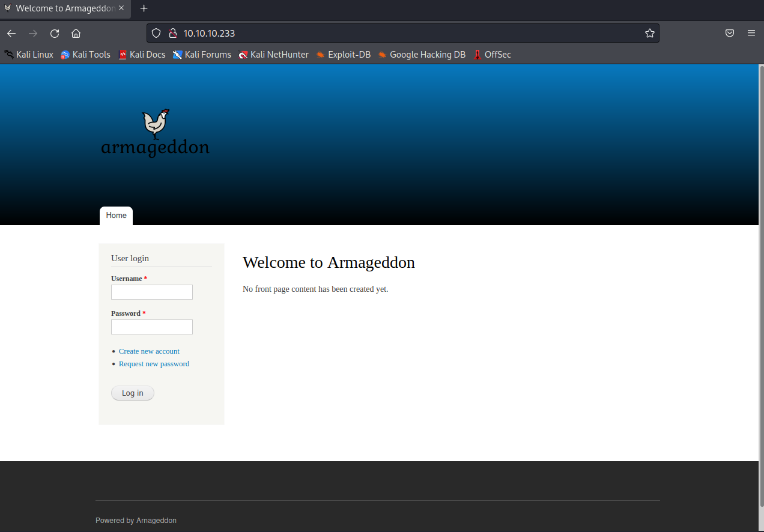Follow the Request new password link
The width and height of the screenshot is (764, 532).
tap(154, 364)
